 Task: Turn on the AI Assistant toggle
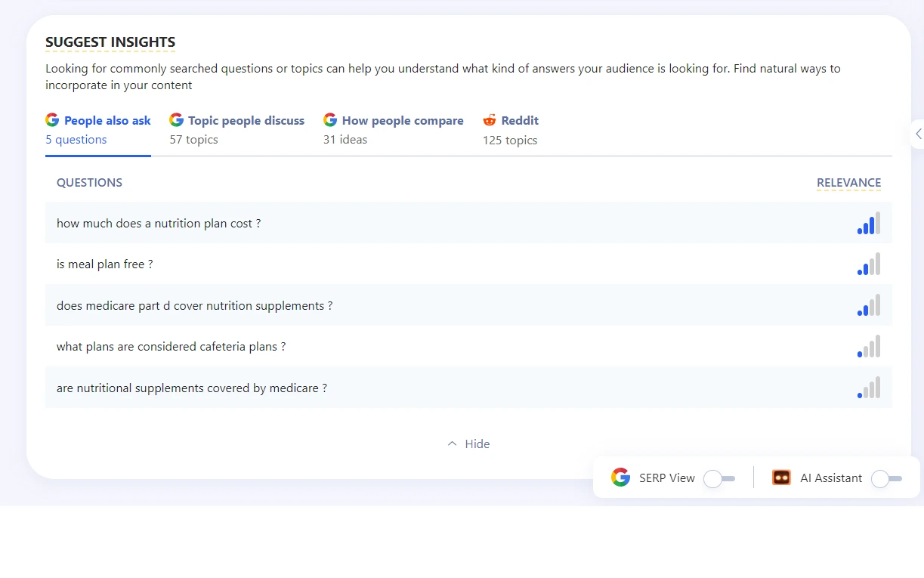(886, 478)
